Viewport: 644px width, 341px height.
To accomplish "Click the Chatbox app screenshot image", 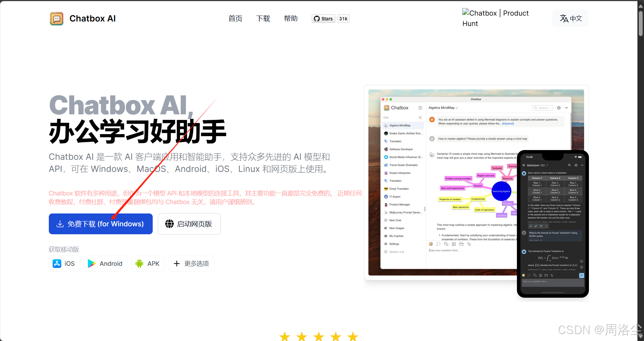I will 442,183.
